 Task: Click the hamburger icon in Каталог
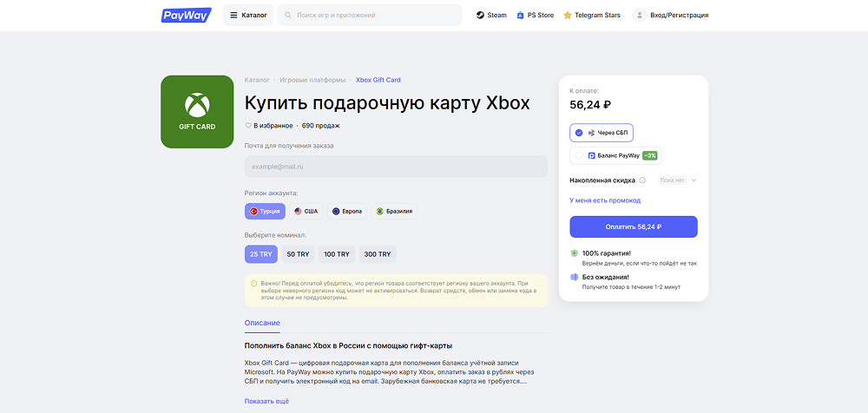click(233, 15)
